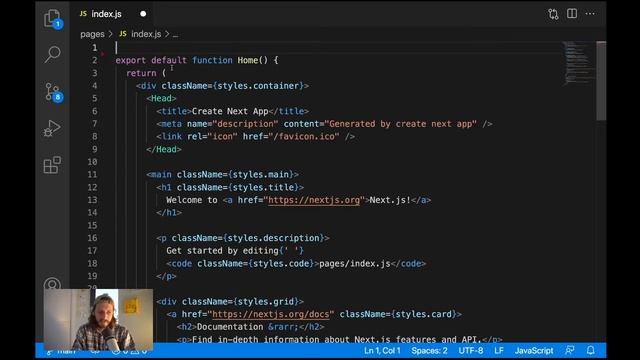Place cursor on 'export default function Home()' line

197,60
